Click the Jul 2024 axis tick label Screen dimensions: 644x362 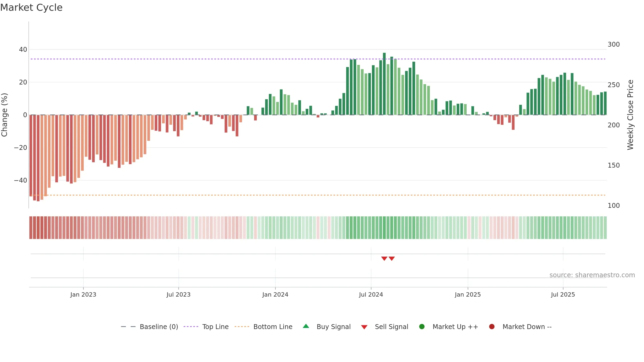click(371, 295)
